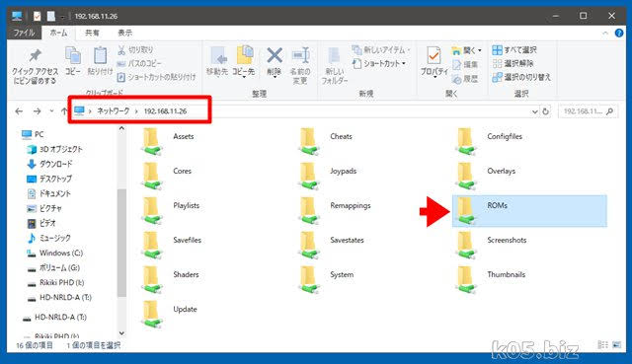The width and height of the screenshot is (632, 364).
Task: Click Invert selection in ribbon
Action: click(x=521, y=77)
